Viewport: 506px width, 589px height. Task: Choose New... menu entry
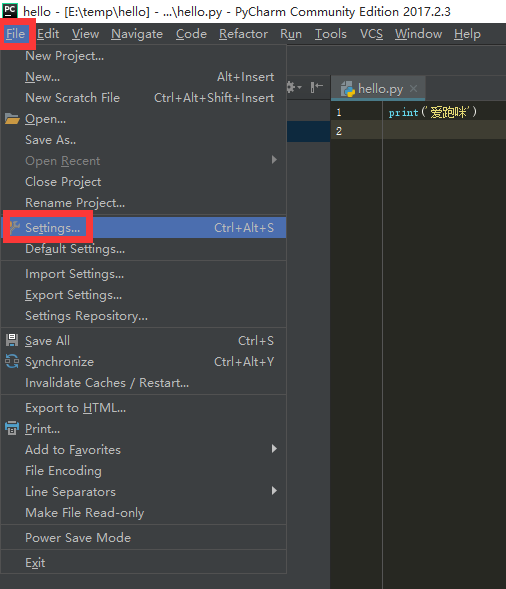pos(143,77)
